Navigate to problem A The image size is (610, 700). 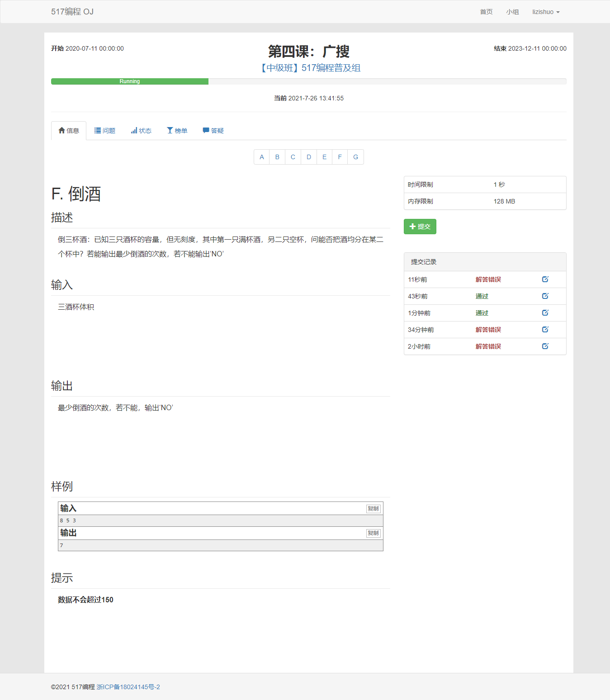pyautogui.click(x=262, y=157)
